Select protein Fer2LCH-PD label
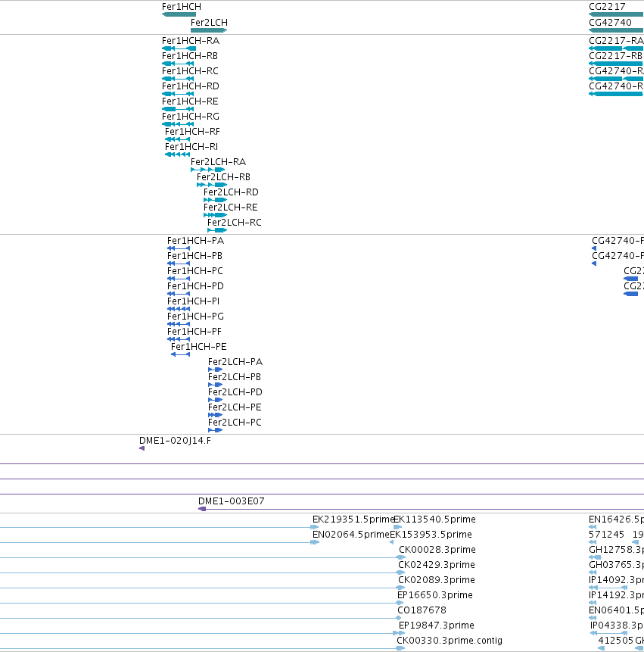644x652 pixels. click(235, 392)
